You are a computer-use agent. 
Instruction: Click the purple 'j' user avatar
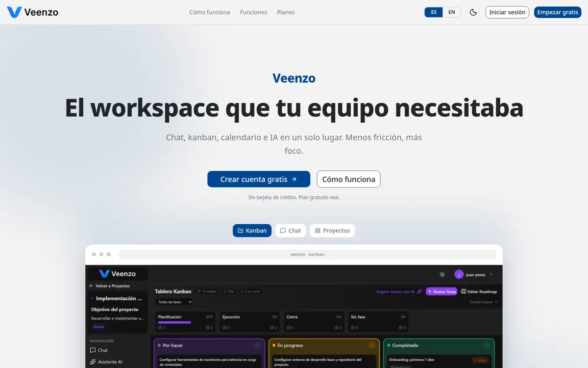click(459, 274)
